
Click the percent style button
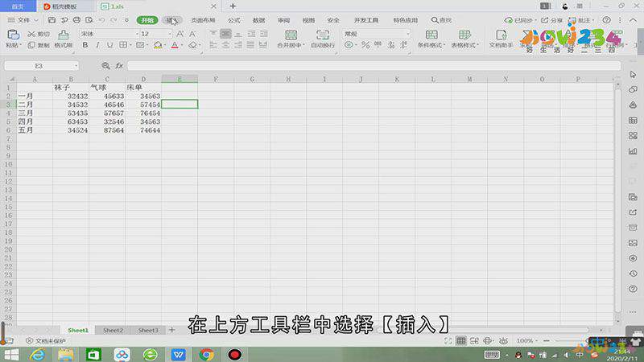365,45
